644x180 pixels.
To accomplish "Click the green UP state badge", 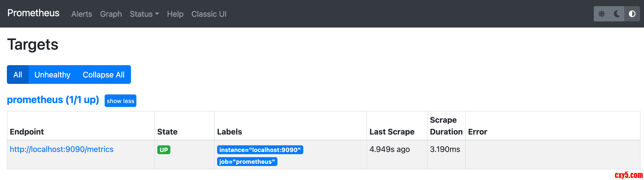I will point(163,150).
